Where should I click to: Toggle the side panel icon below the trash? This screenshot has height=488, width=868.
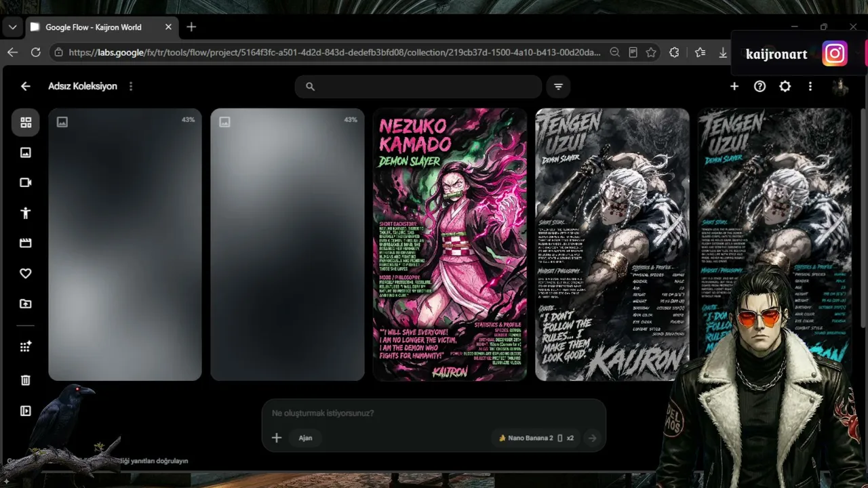pos(26,411)
